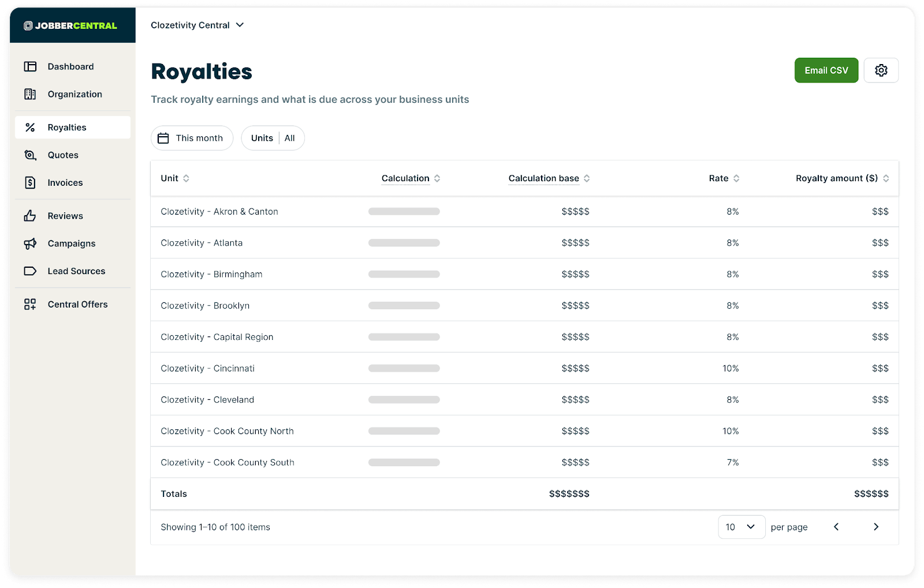Click the Quotes magnifier icon in sidebar
Image resolution: width=924 pixels, height=588 pixels.
pyautogui.click(x=31, y=155)
